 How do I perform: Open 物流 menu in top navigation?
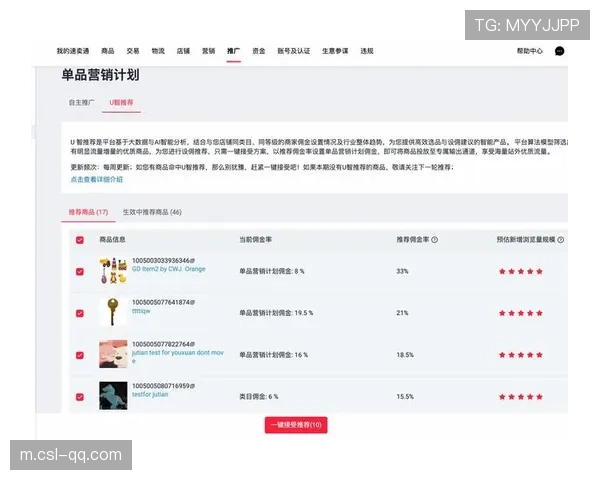pyautogui.click(x=158, y=51)
